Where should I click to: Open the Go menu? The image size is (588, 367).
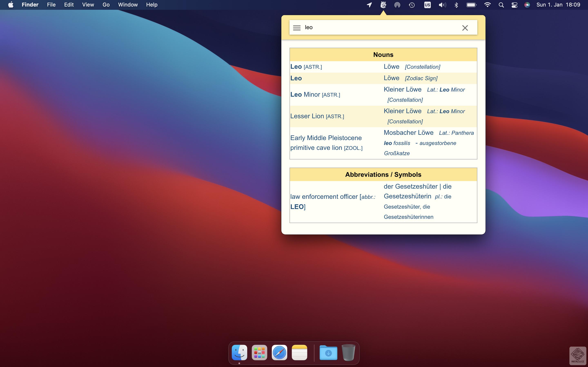(106, 5)
